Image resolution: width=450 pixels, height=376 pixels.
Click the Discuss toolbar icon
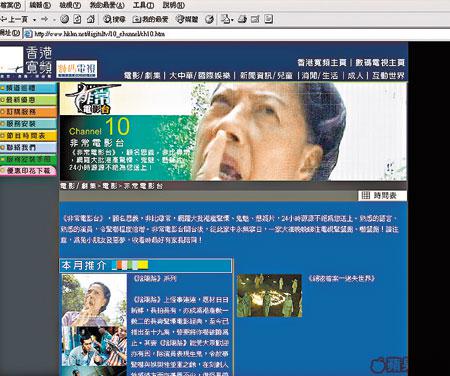coord(268,19)
